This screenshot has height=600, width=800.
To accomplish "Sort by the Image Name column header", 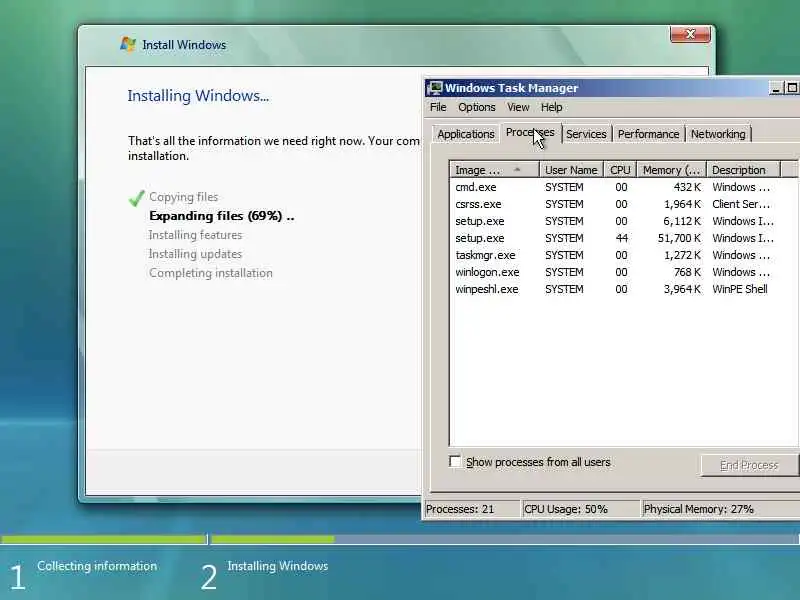I will click(494, 170).
